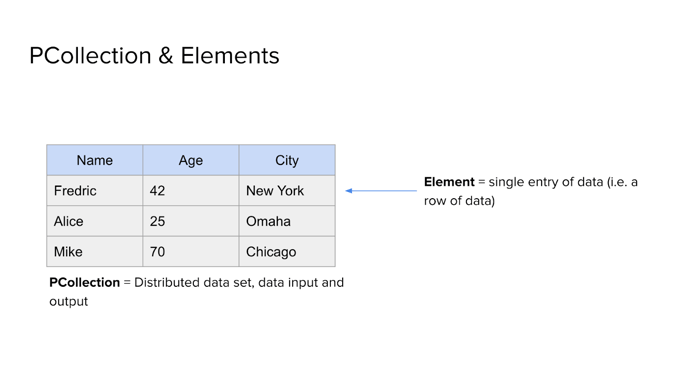Click the cell containing 42
700x385 pixels.
click(x=191, y=191)
